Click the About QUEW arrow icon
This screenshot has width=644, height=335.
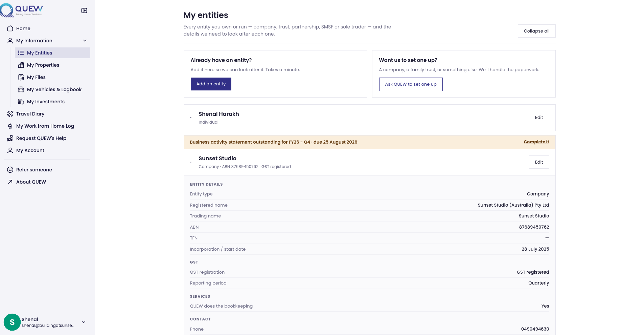[x=10, y=182]
